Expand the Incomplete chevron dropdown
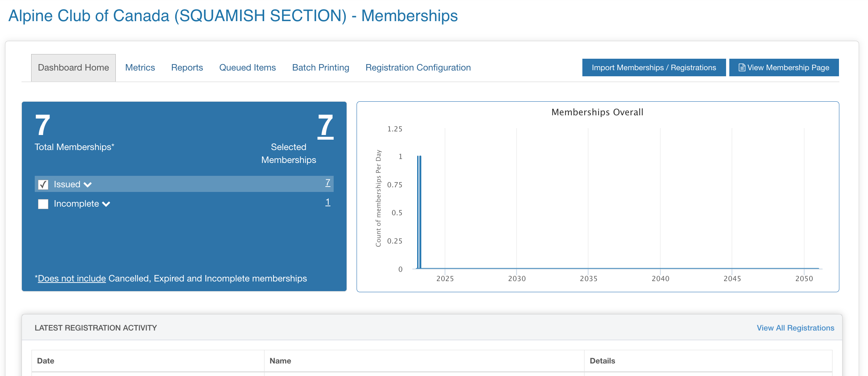The image size is (868, 376). 106,204
